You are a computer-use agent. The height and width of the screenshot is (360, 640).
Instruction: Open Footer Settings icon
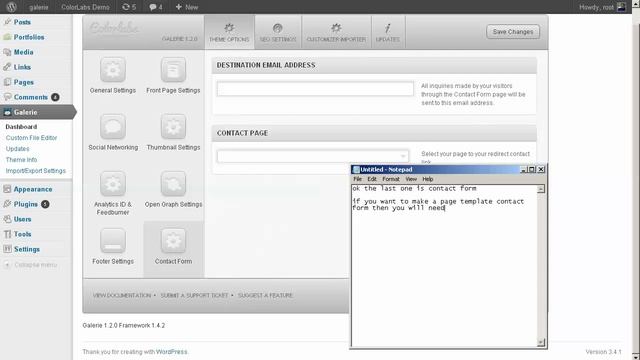(113, 241)
